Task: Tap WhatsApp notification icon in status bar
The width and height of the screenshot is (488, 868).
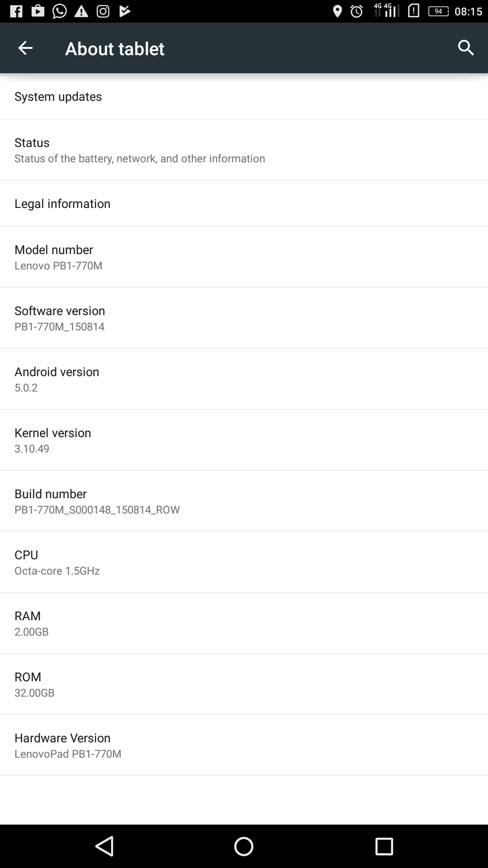Action: click(x=60, y=11)
